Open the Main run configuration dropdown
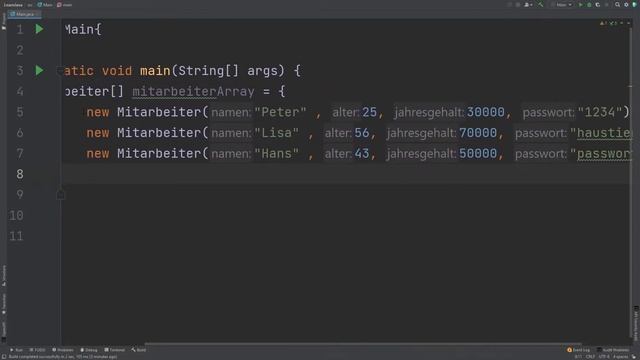 pos(564,4)
